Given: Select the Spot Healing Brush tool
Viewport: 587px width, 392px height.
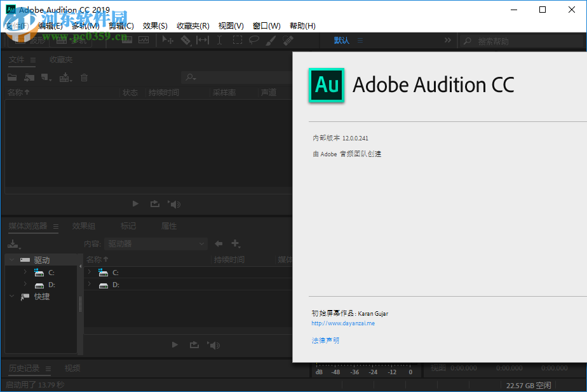Looking at the screenshot, I should [x=287, y=40].
